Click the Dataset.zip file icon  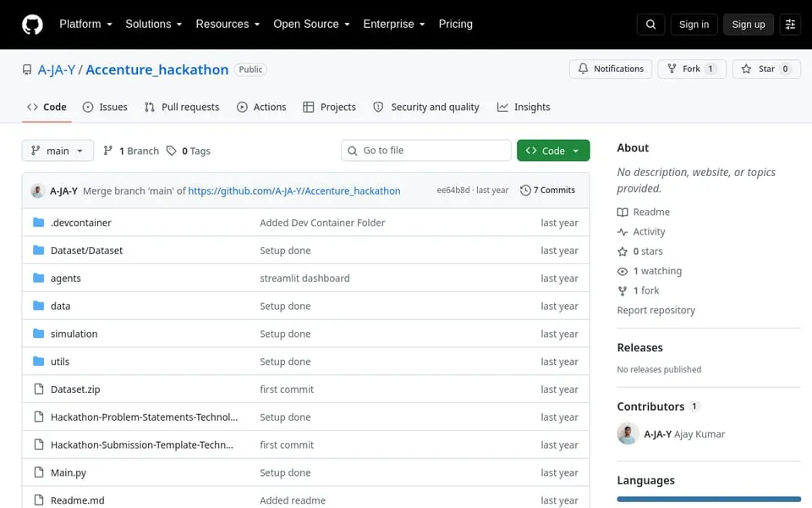click(38, 389)
